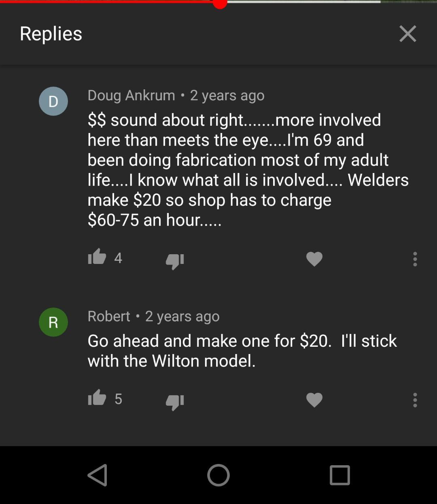Open Doug Ankrum's profile avatar
Viewport: 437px width, 504px height.
coord(53,101)
